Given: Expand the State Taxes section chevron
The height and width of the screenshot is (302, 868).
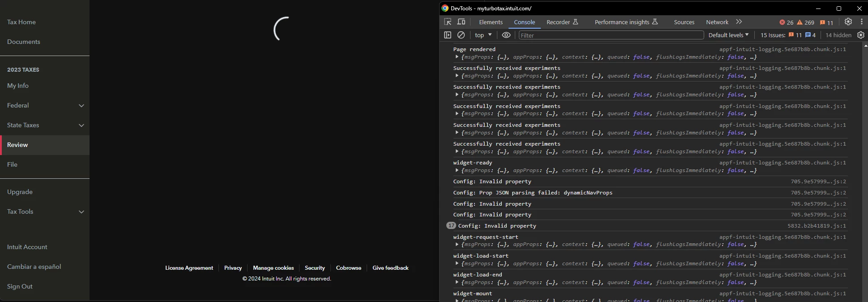Looking at the screenshot, I should (x=81, y=125).
